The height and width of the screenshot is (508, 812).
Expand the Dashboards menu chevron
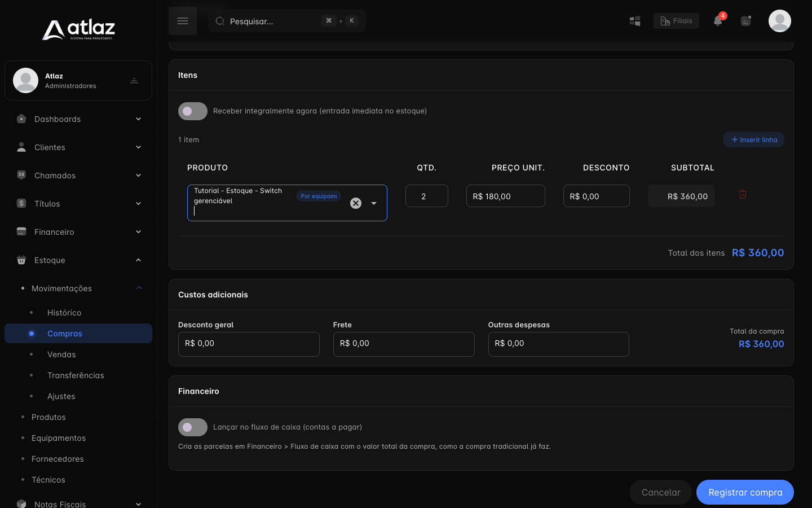click(139, 119)
